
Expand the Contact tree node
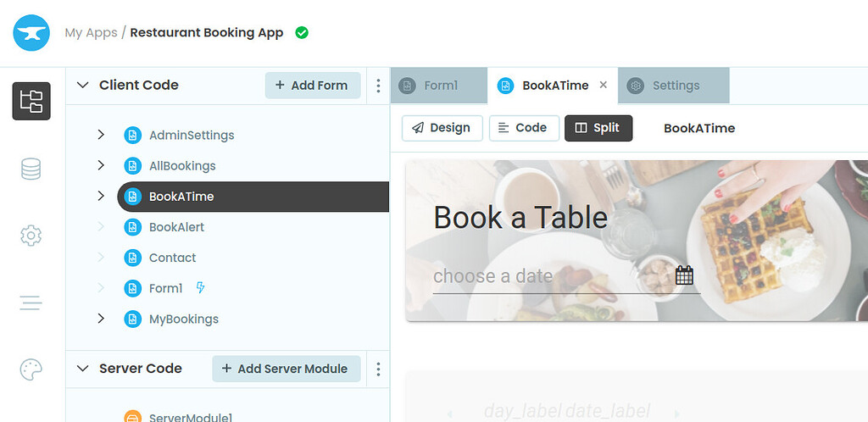point(101,257)
